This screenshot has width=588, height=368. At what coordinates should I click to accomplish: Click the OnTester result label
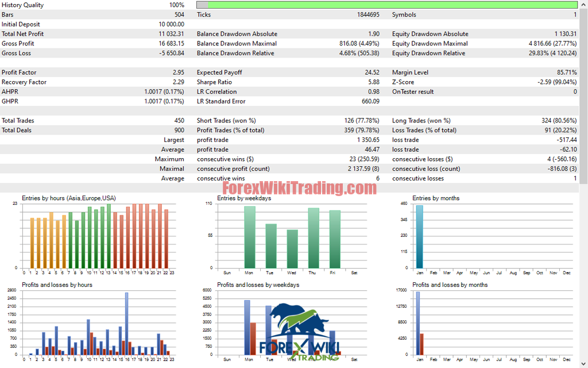[413, 91]
